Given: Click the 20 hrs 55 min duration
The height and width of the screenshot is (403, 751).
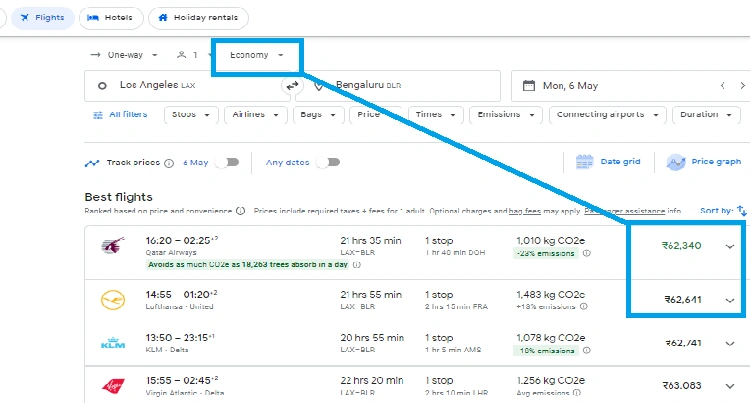Looking at the screenshot, I should coord(372,338).
